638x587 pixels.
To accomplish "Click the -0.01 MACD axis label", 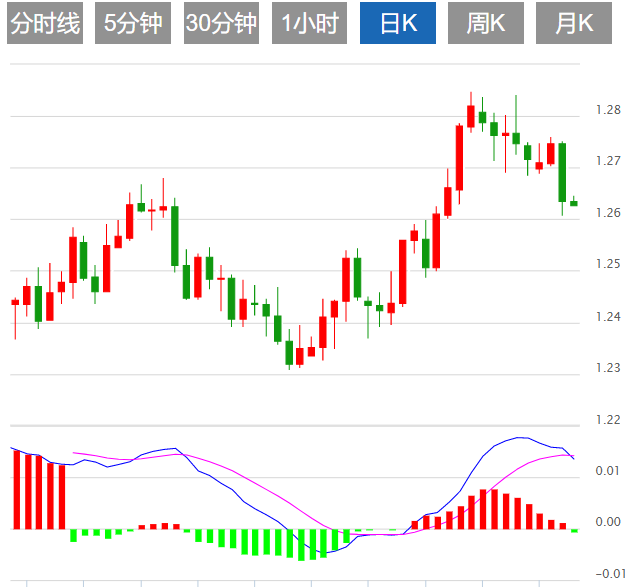I will [x=611, y=574].
